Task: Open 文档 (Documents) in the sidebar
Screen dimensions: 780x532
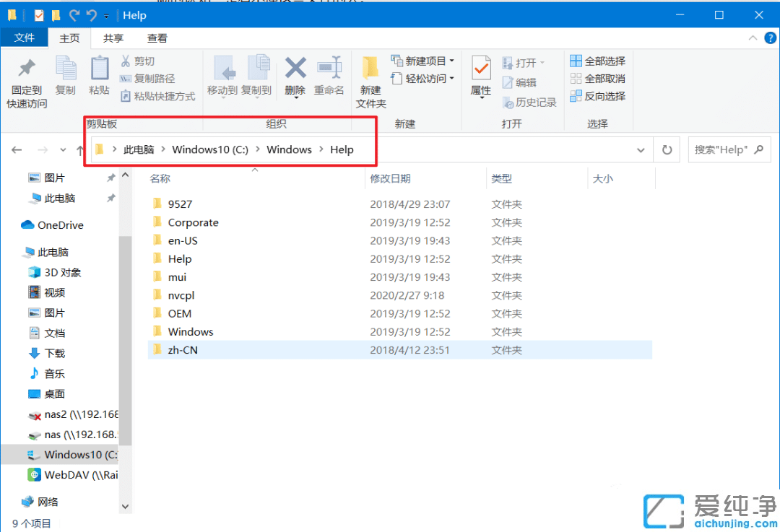Action: point(47,333)
